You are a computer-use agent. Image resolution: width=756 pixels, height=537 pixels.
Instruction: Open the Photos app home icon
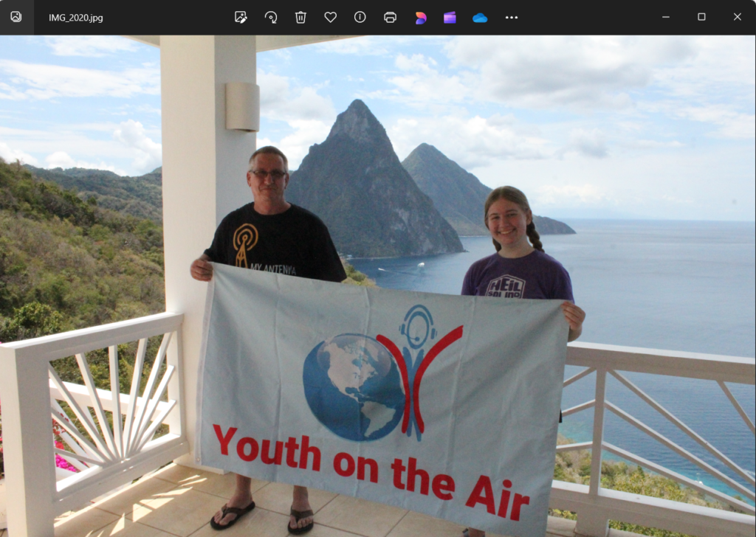16,18
